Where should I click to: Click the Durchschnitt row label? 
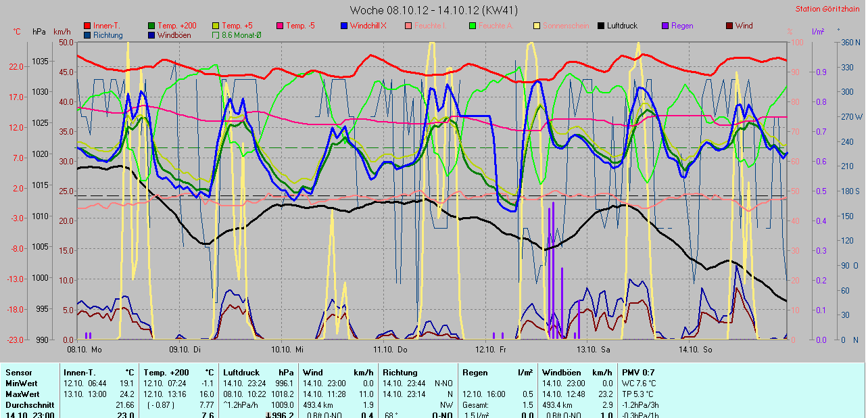pyautogui.click(x=30, y=405)
